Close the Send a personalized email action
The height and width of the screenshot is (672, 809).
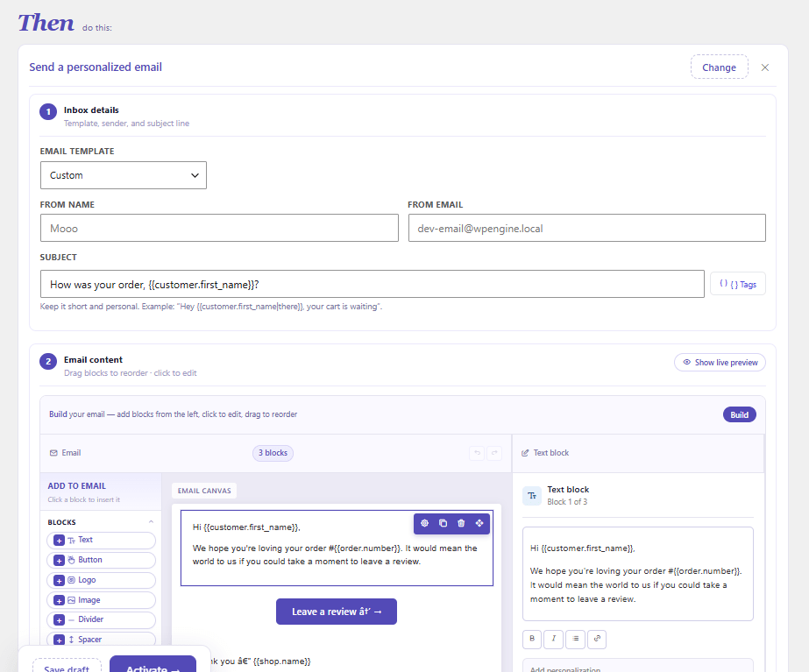pos(765,67)
